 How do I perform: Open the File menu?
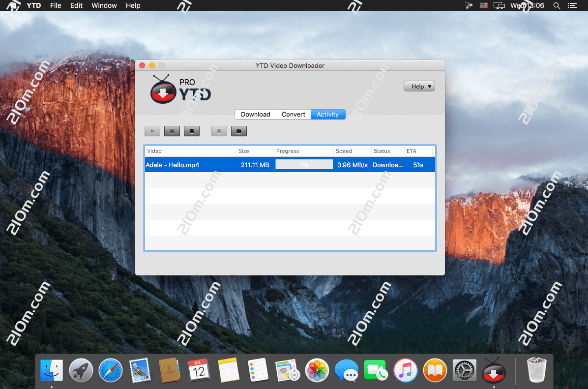56,5
